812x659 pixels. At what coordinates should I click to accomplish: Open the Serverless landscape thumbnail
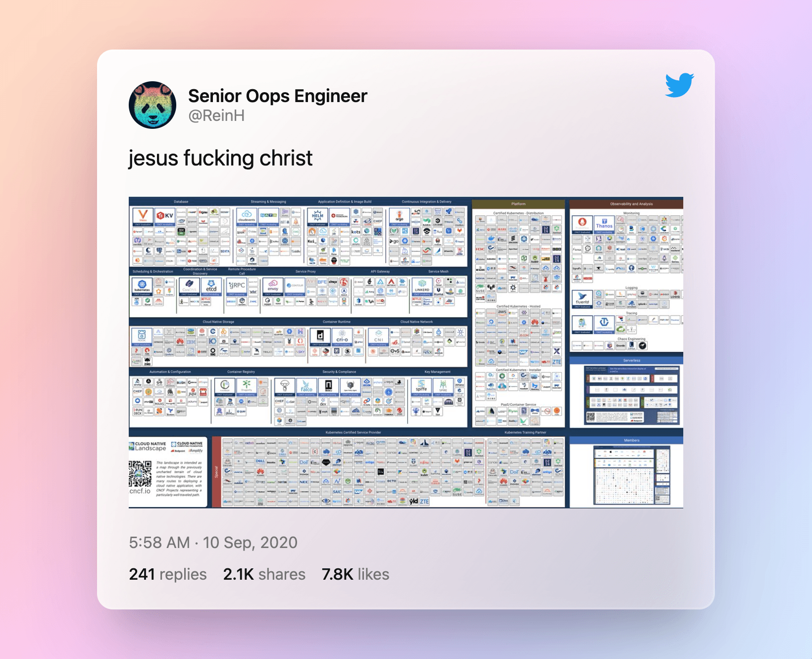coord(631,395)
